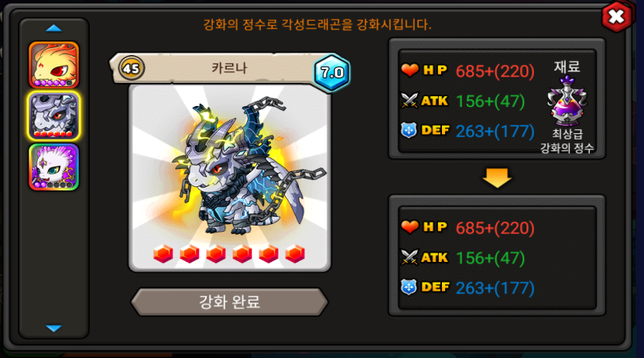Click the shield DEF icon in upper stats
The image size is (644, 358).
pos(409,130)
